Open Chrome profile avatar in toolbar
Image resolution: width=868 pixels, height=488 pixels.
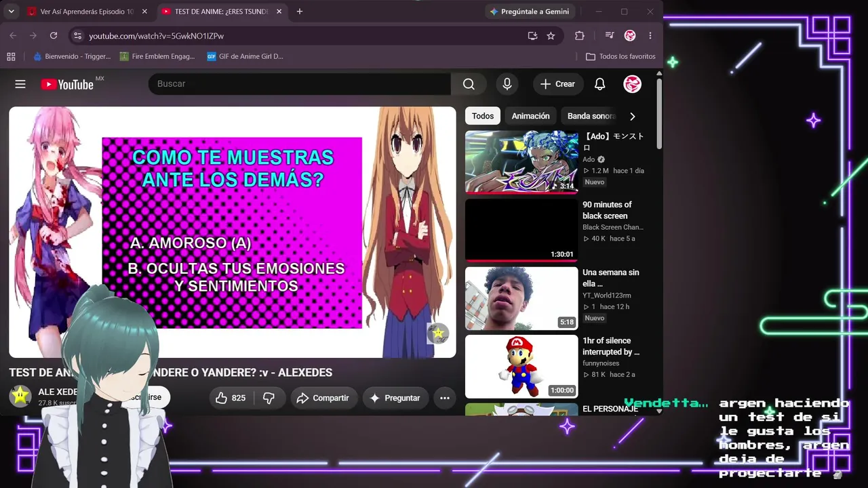[630, 36]
